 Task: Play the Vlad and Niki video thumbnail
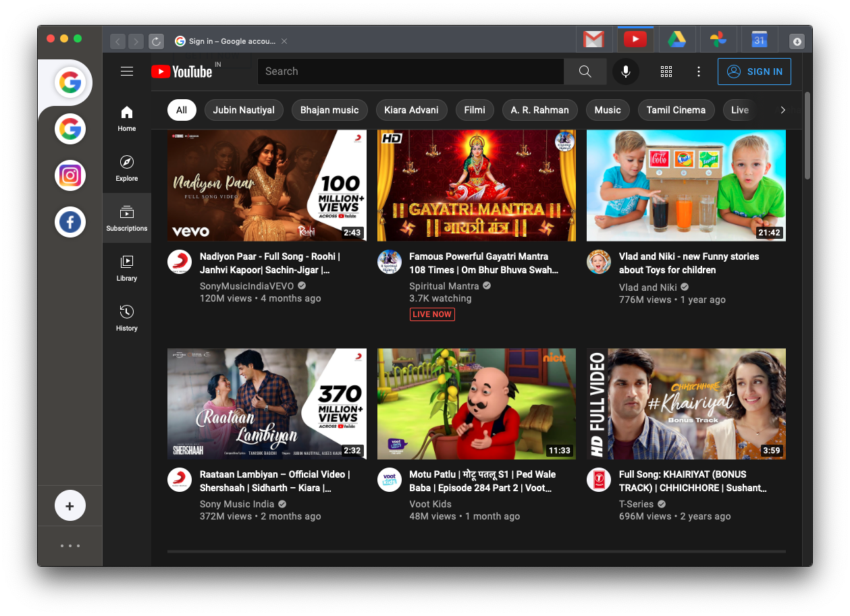click(686, 186)
